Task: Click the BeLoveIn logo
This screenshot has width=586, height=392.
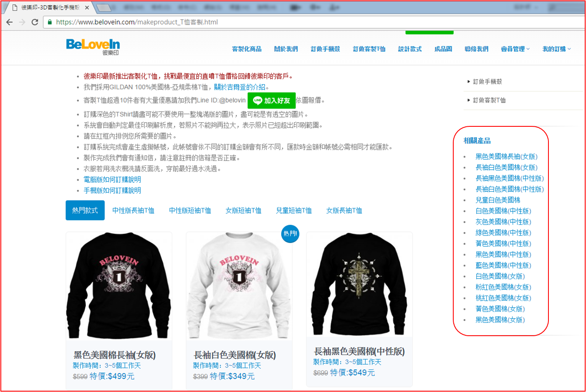Action: [93, 46]
